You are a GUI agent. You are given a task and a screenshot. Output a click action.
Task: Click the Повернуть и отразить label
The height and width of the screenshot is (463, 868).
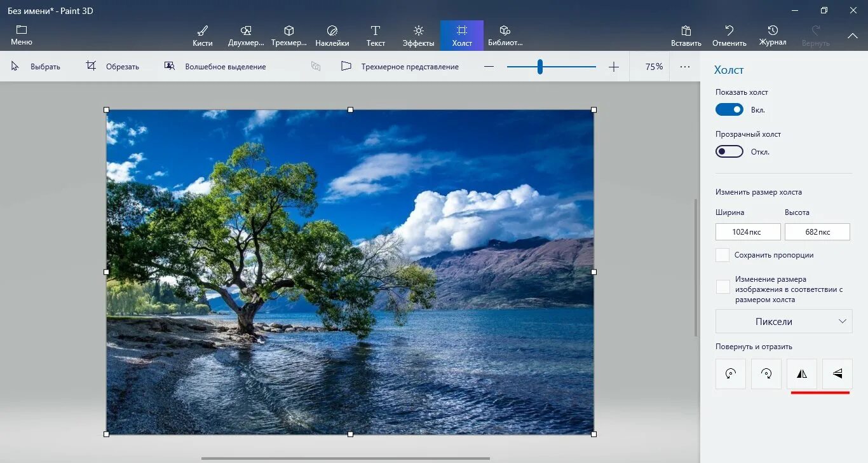[754, 347]
